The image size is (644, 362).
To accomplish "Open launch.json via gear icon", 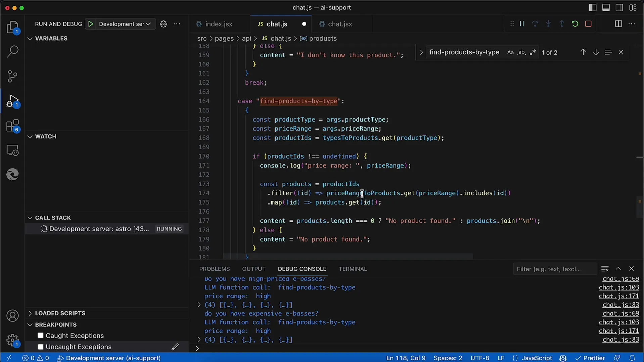I will [x=164, y=24].
